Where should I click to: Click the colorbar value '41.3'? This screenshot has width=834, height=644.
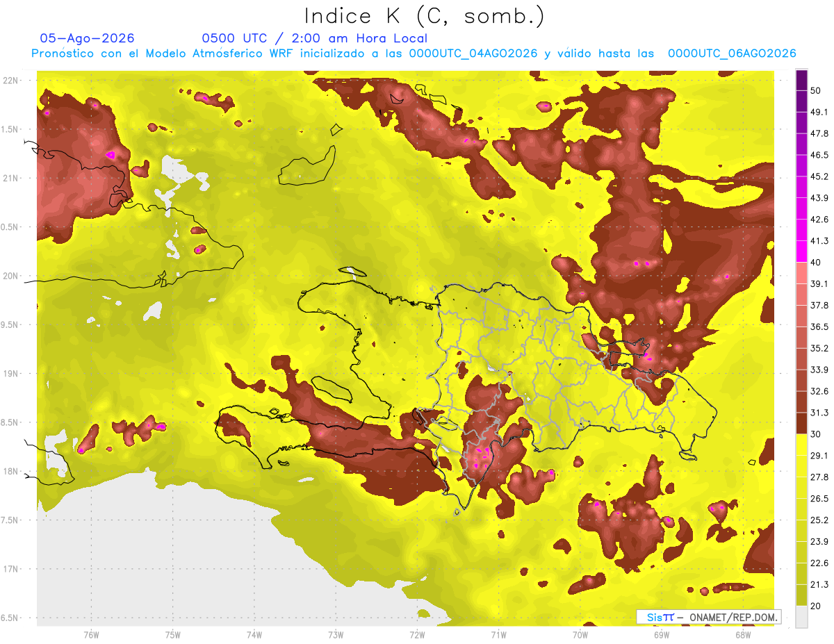(x=819, y=241)
